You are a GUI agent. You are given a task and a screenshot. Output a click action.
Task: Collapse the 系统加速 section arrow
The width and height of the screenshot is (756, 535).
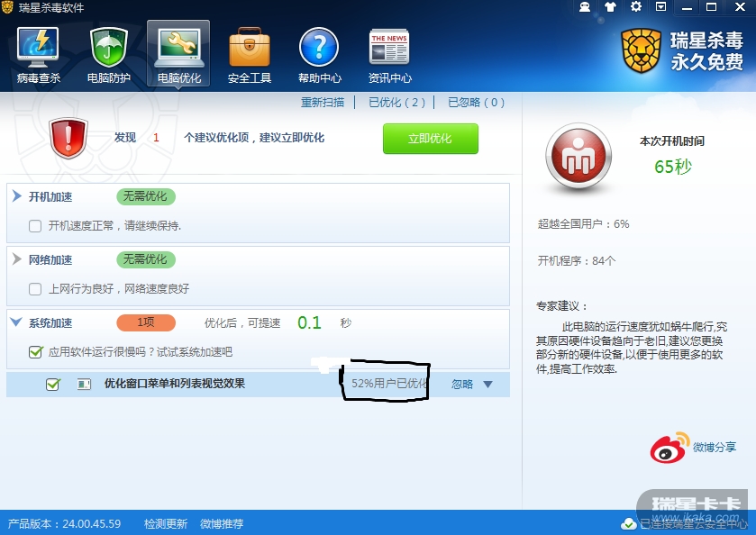point(16,322)
